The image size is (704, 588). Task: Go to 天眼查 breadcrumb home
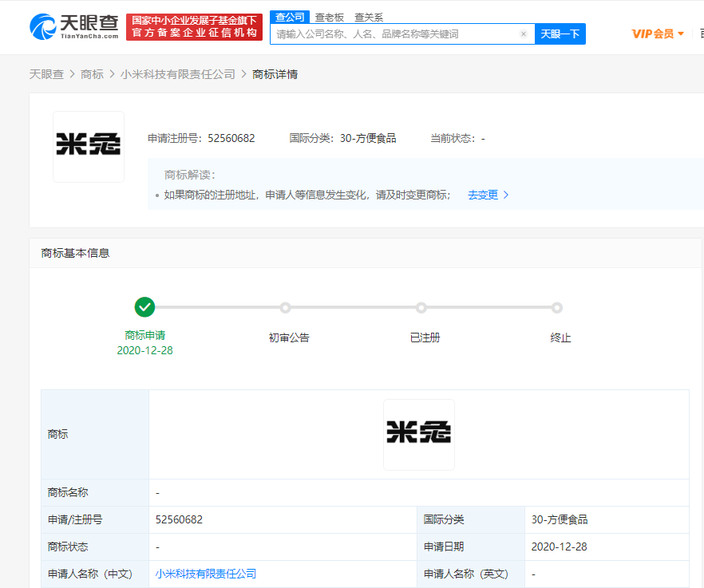click(x=46, y=74)
